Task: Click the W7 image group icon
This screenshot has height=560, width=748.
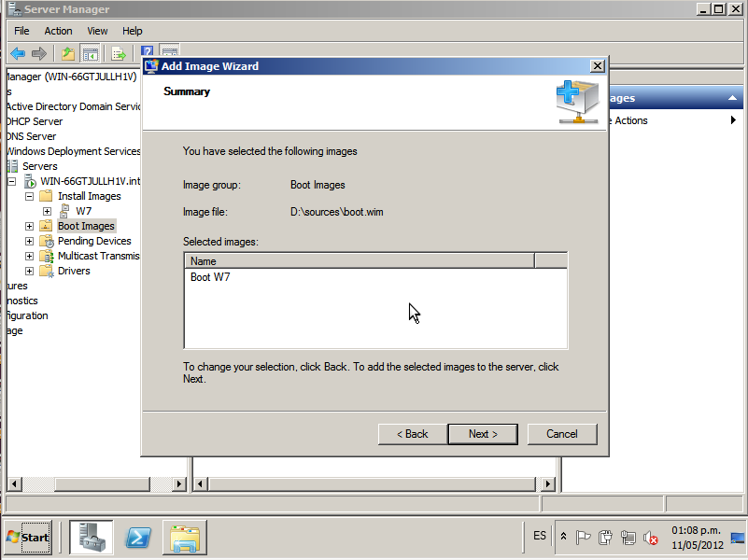Action: [x=64, y=211]
